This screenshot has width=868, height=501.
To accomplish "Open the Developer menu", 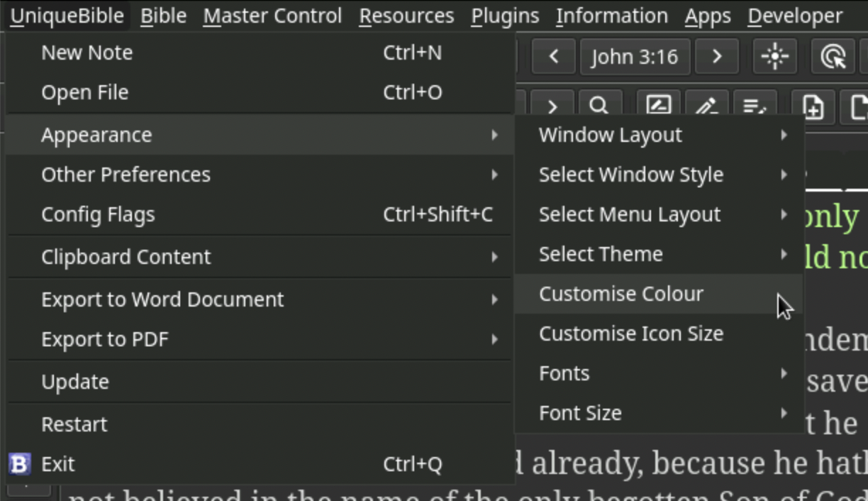I will coord(795,16).
